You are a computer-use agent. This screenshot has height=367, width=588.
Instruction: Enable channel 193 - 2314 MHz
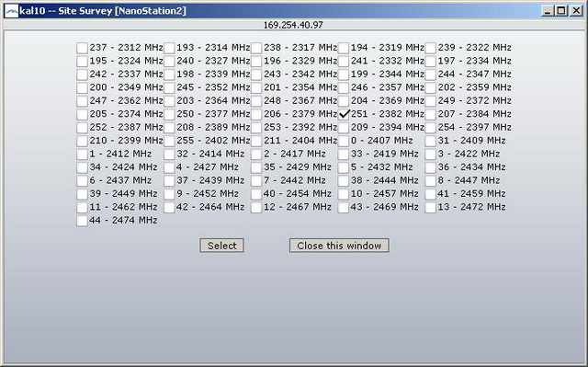pyautogui.click(x=169, y=48)
